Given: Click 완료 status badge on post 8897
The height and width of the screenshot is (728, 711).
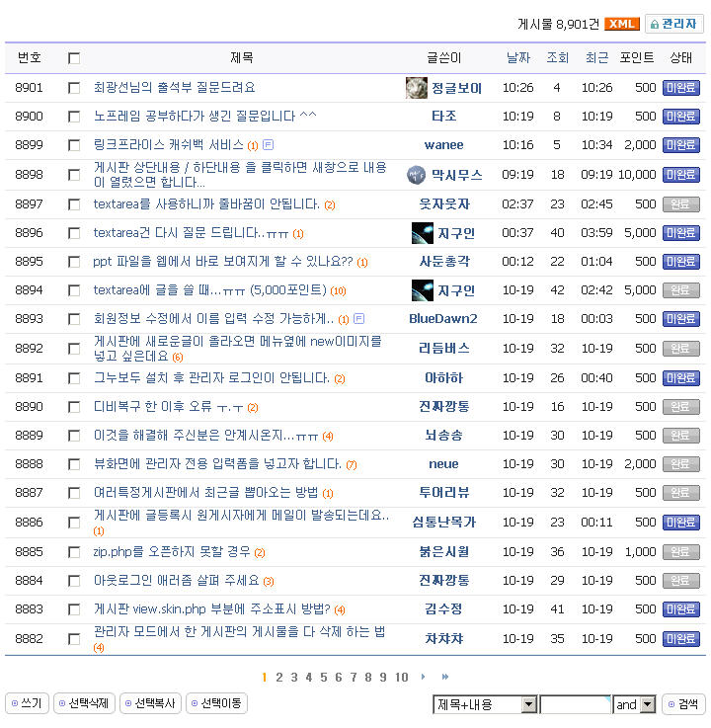Looking at the screenshot, I should tap(680, 204).
